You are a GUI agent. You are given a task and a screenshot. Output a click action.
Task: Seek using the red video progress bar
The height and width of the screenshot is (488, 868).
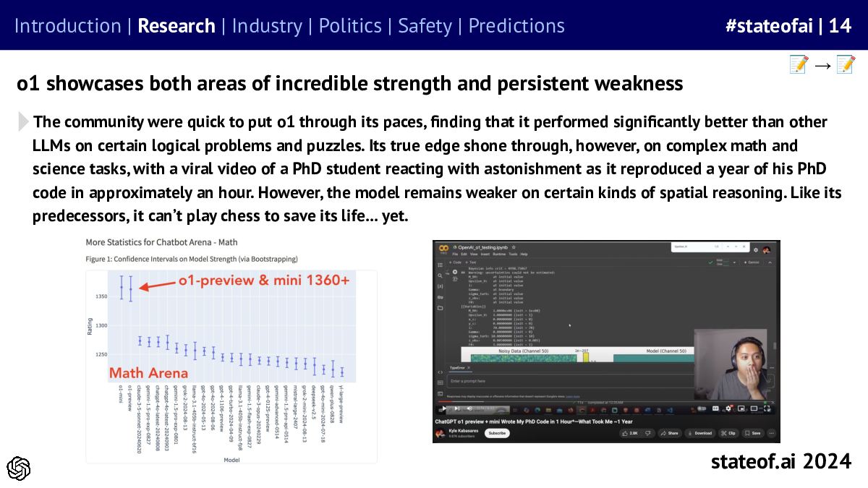(446, 401)
